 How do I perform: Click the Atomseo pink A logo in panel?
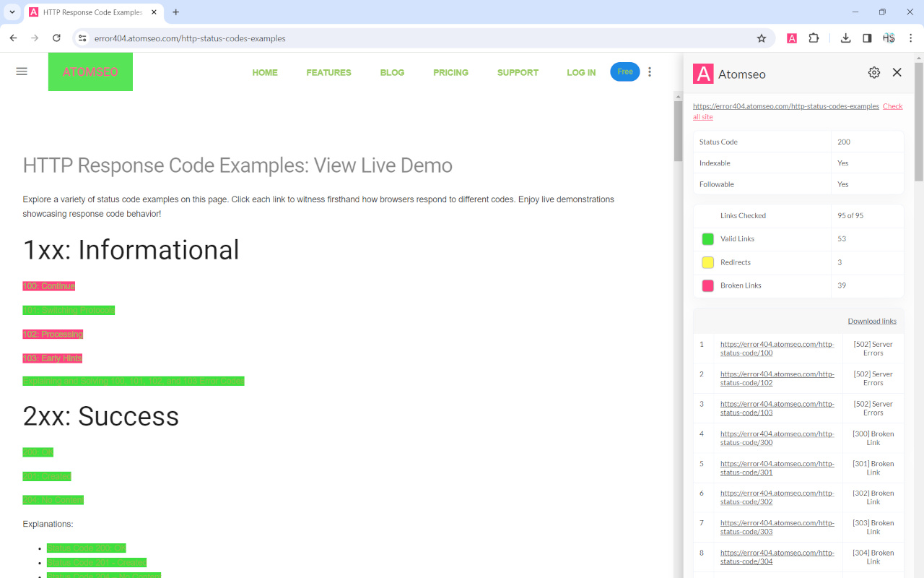(702, 73)
